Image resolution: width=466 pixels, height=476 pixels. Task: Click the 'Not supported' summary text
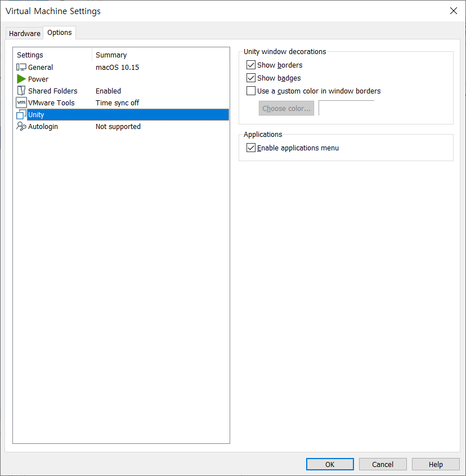click(x=118, y=127)
